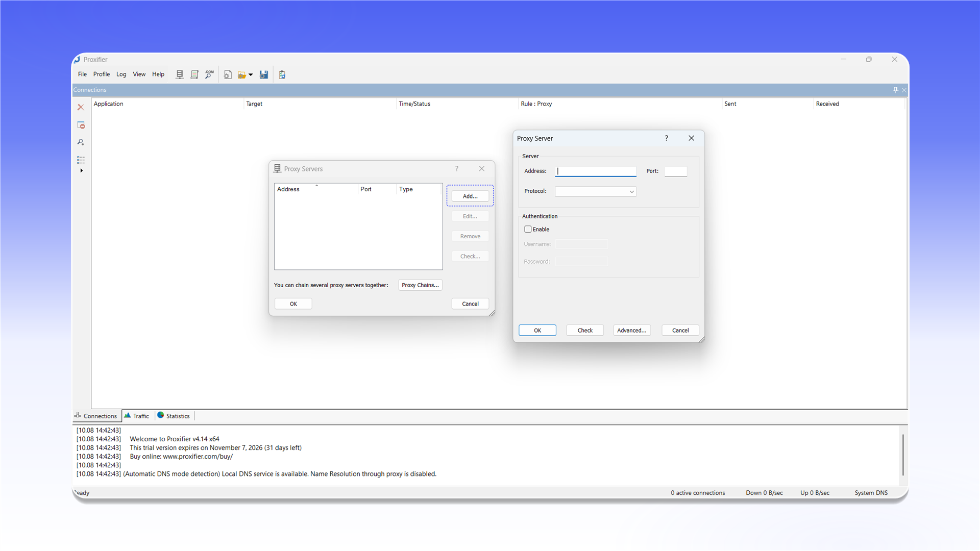Click the Advanced... button
Viewport: 980px width, 551px height.
[x=632, y=330]
